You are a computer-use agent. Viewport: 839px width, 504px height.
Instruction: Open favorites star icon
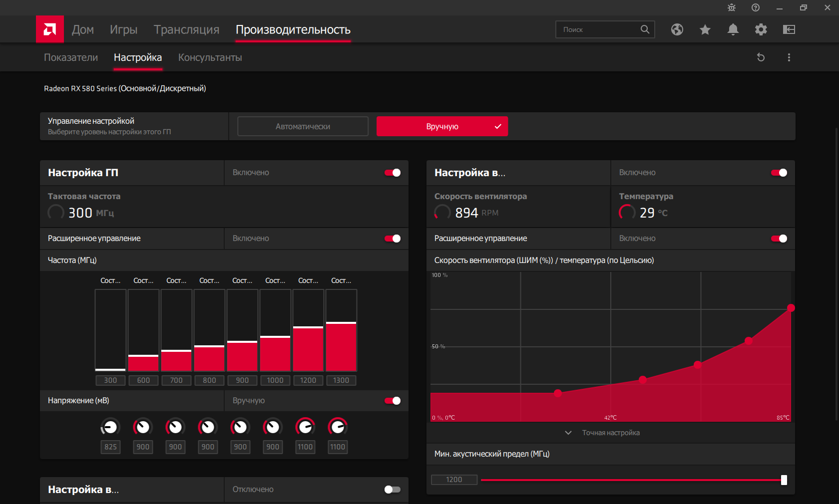click(705, 29)
